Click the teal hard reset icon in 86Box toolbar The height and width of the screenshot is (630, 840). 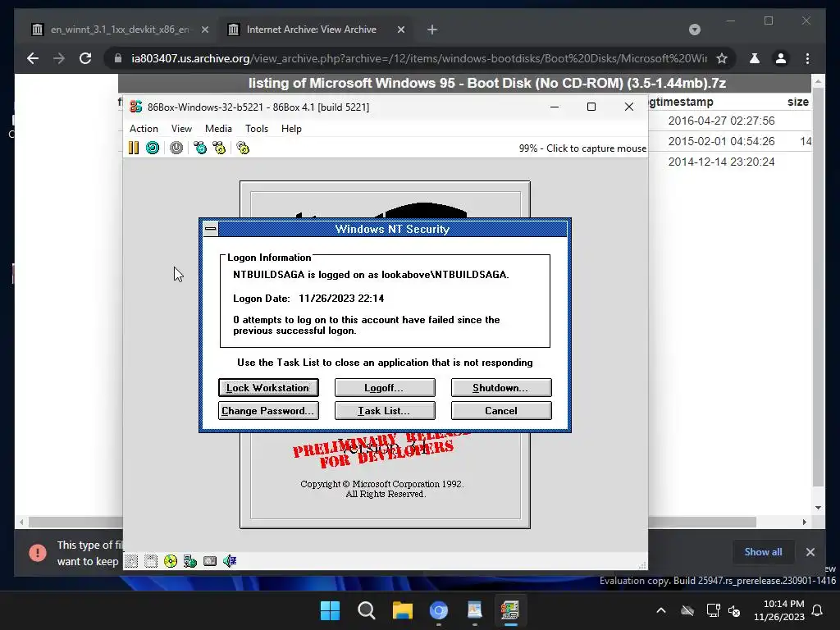(x=153, y=148)
